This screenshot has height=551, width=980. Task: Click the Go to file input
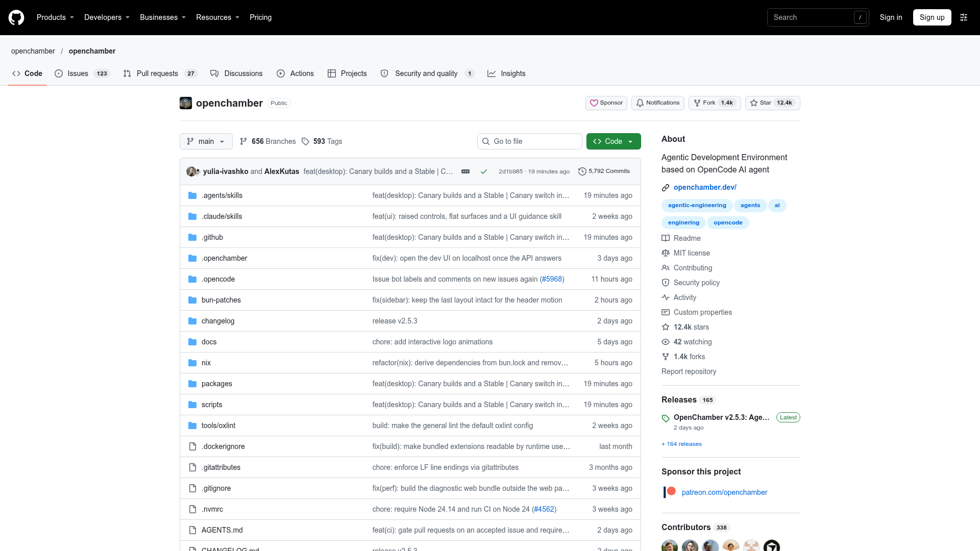point(530,141)
